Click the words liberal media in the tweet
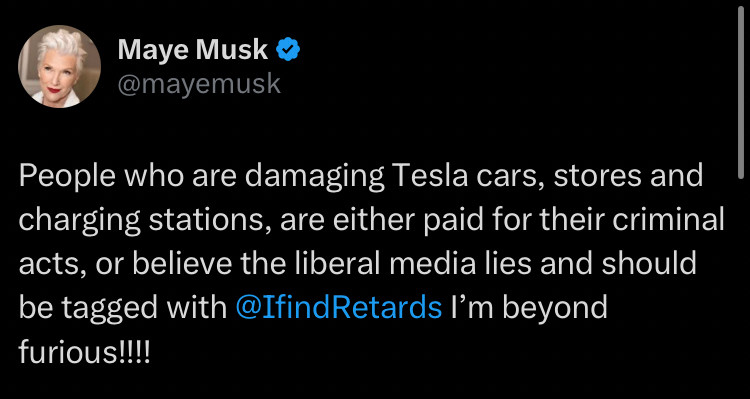This screenshot has height=399, width=750. point(386,264)
